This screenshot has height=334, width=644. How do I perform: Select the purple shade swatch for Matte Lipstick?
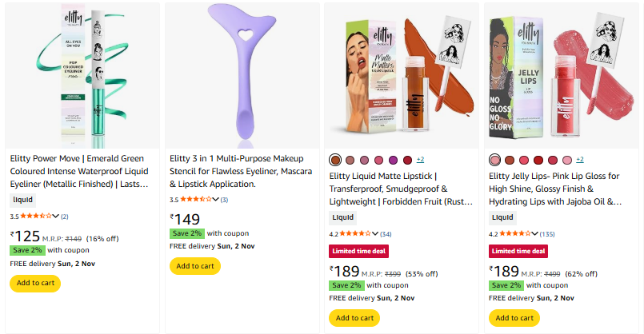pos(393,160)
